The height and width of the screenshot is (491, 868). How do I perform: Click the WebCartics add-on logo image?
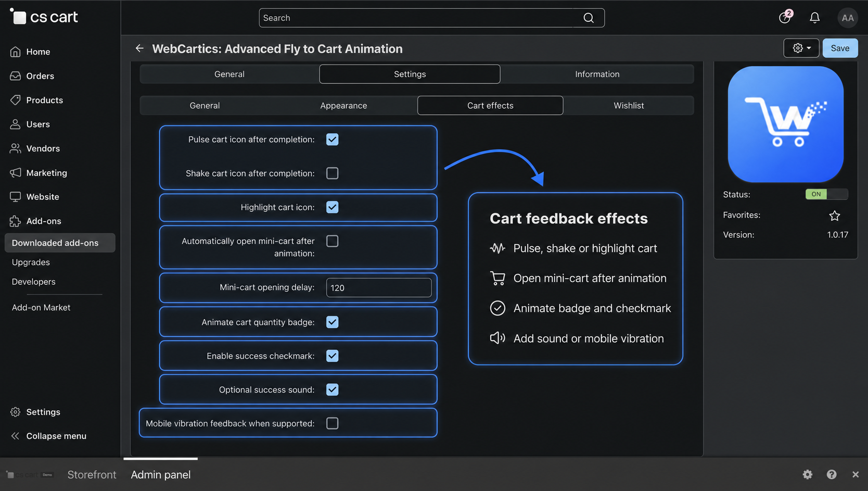coord(786,124)
